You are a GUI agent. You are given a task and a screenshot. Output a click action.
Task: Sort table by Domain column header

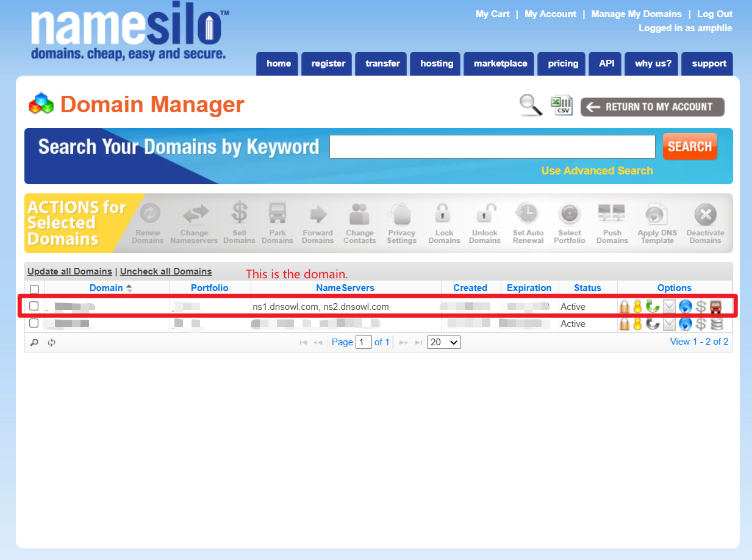tap(106, 288)
